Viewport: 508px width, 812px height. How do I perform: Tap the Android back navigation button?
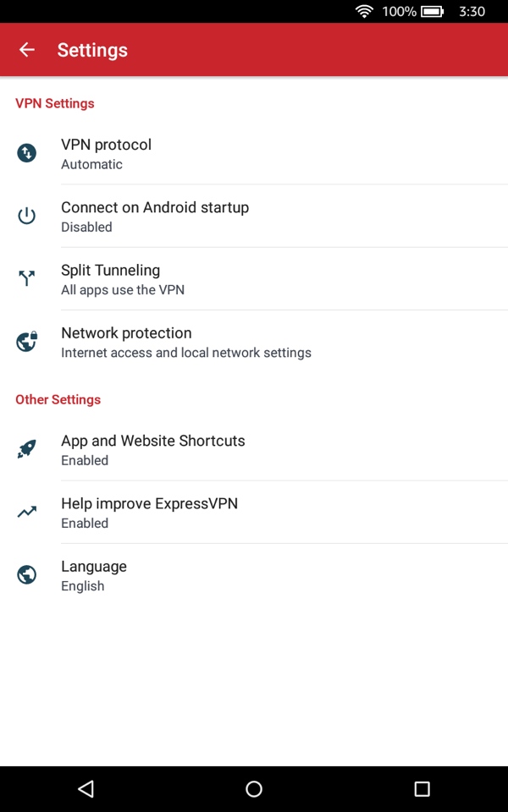pyautogui.click(x=86, y=788)
